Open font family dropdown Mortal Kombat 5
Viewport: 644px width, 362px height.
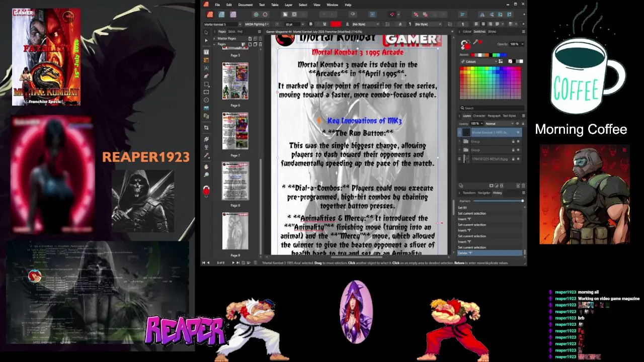[240, 24]
